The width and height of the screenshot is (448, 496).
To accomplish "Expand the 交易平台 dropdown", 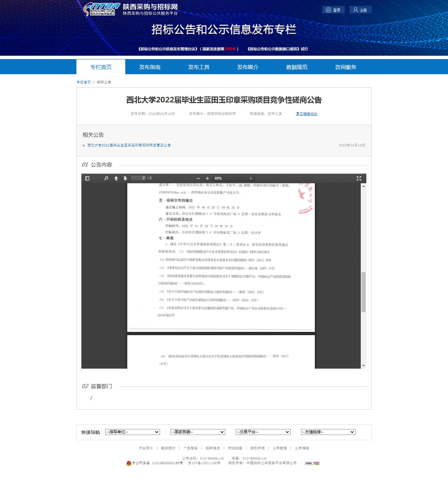I will (x=263, y=432).
